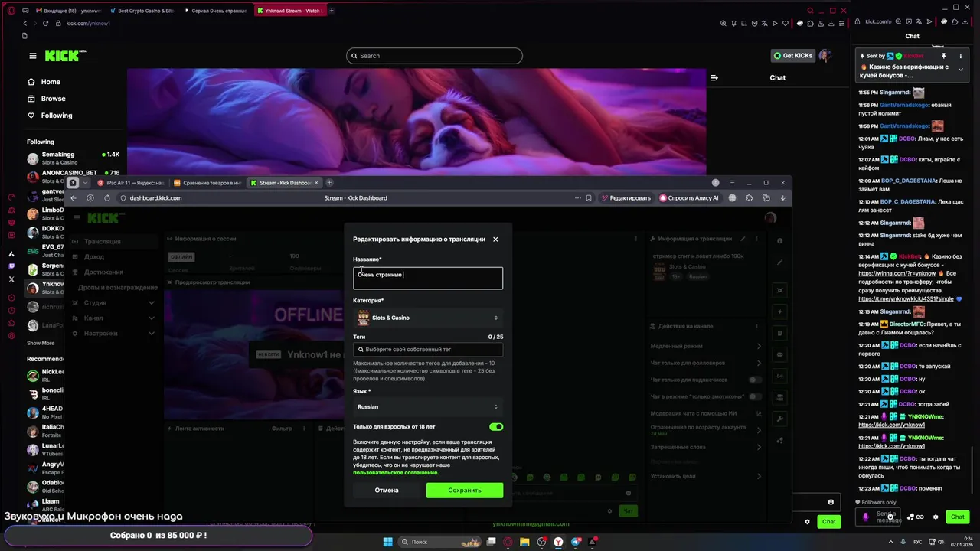
Task: Unpin the pinned chat message icon
Action: (943, 56)
